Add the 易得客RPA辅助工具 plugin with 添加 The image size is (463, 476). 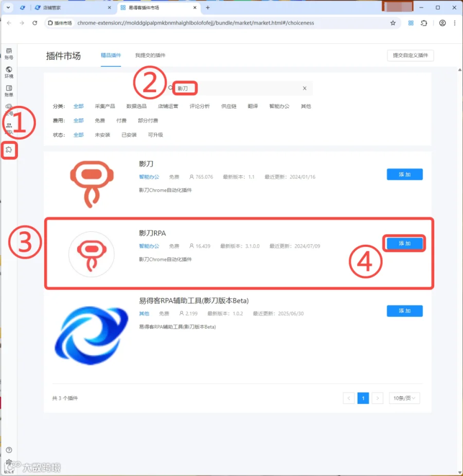(404, 311)
